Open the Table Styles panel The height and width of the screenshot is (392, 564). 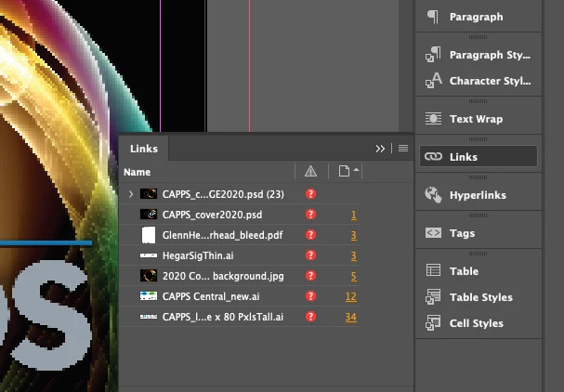[x=479, y=297]
